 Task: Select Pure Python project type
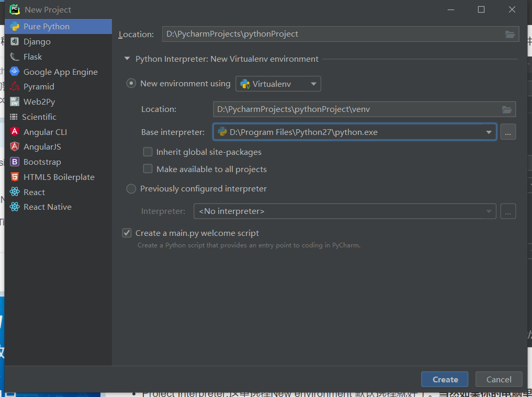[x=59, y=27]
